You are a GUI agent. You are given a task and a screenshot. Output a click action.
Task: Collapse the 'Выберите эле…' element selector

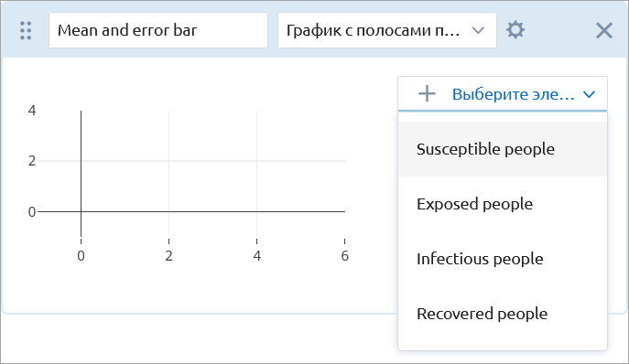tap(503, 94)
